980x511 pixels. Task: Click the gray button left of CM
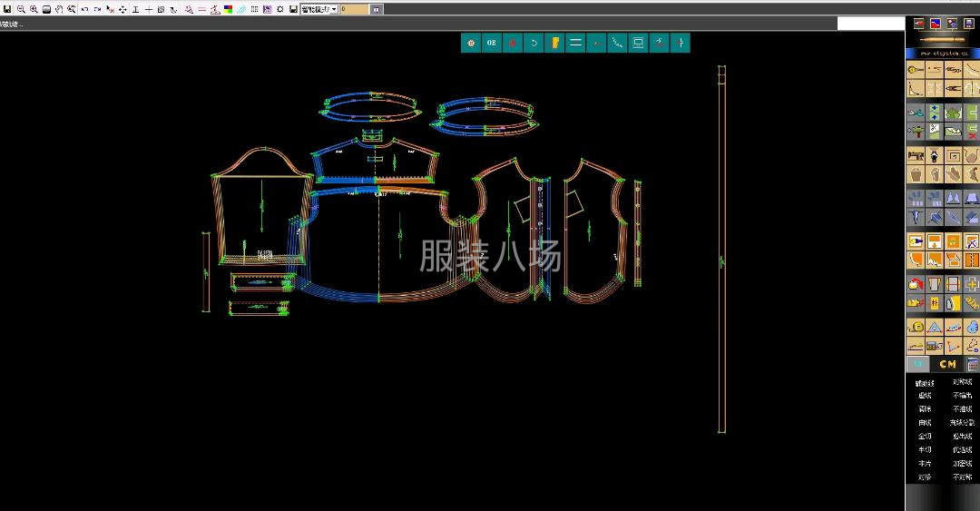[918, 364]
